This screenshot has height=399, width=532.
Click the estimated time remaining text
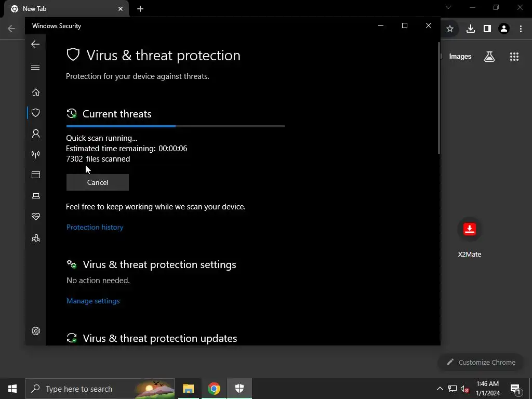click(x=127, y=149)
